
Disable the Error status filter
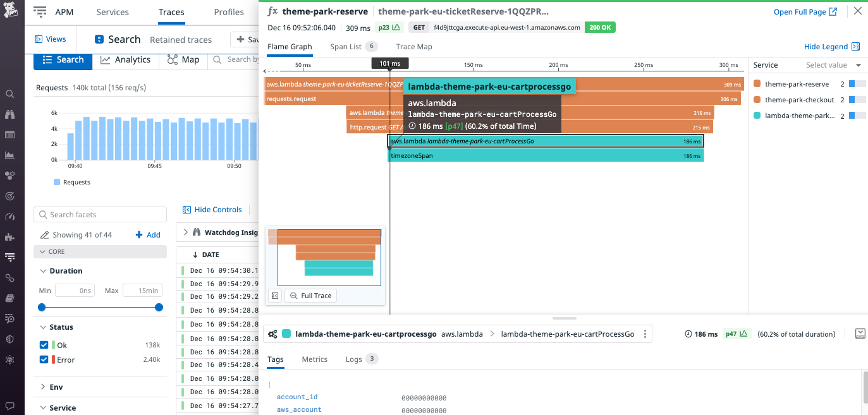tap(43, 359)
